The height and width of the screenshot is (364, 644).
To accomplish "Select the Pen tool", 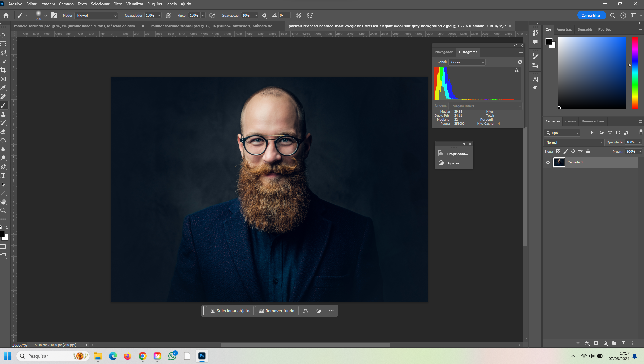I will (x=3, y=166).
